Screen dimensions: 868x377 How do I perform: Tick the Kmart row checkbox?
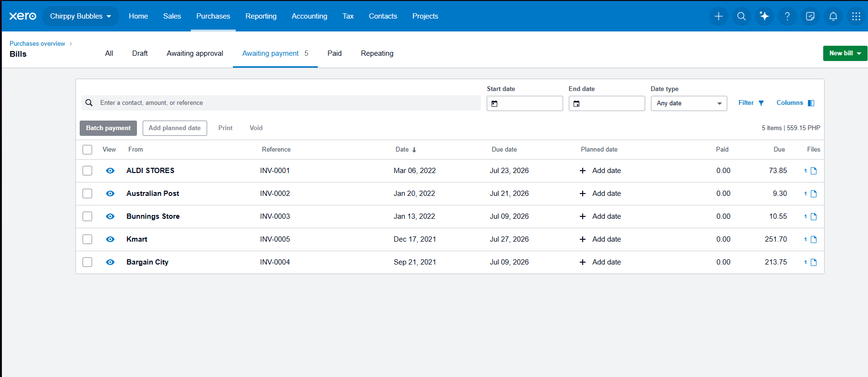[x=87, y=239]
